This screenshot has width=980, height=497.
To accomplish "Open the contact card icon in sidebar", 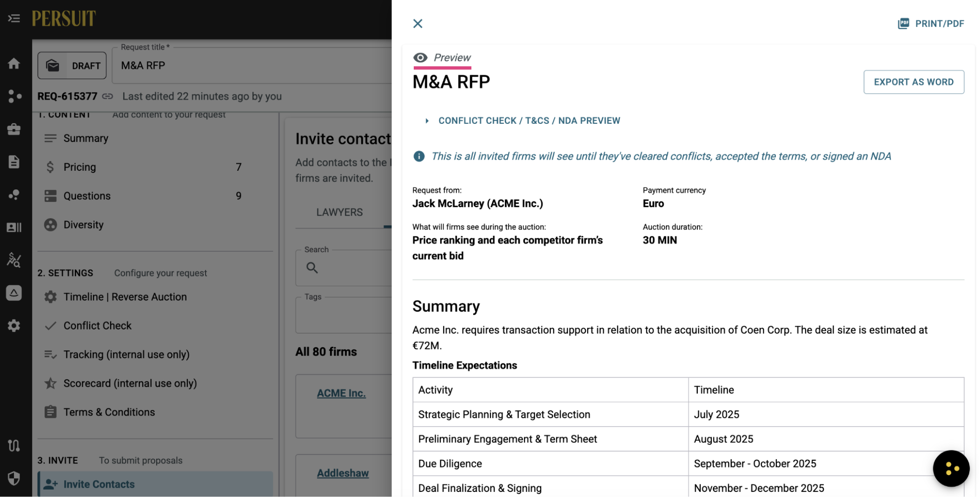I will (14, 227).
